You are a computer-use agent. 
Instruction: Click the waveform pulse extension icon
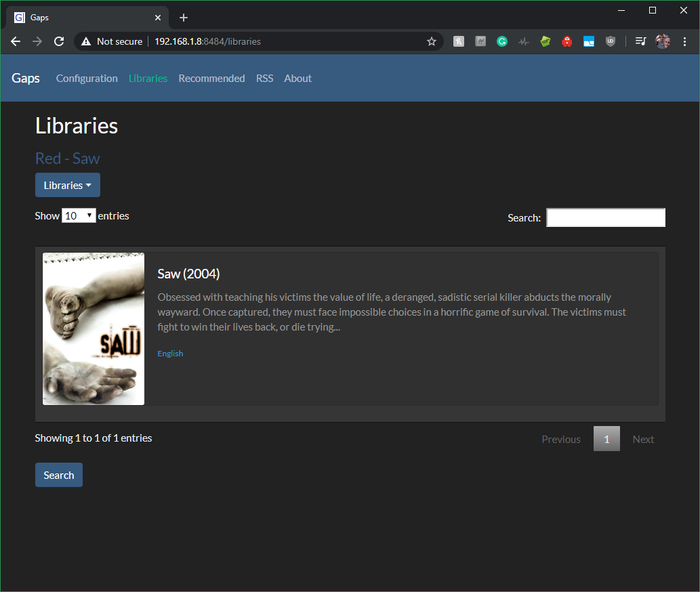point(524,41)
